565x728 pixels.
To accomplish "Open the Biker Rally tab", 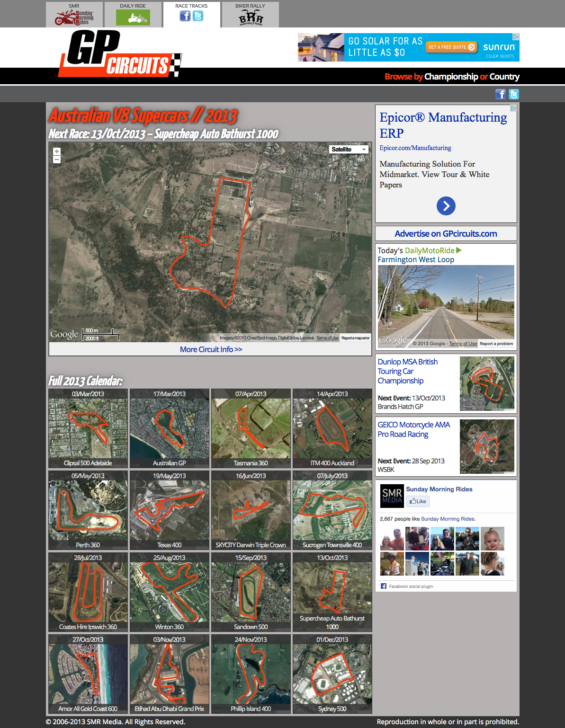I will (x=251, y=15).
